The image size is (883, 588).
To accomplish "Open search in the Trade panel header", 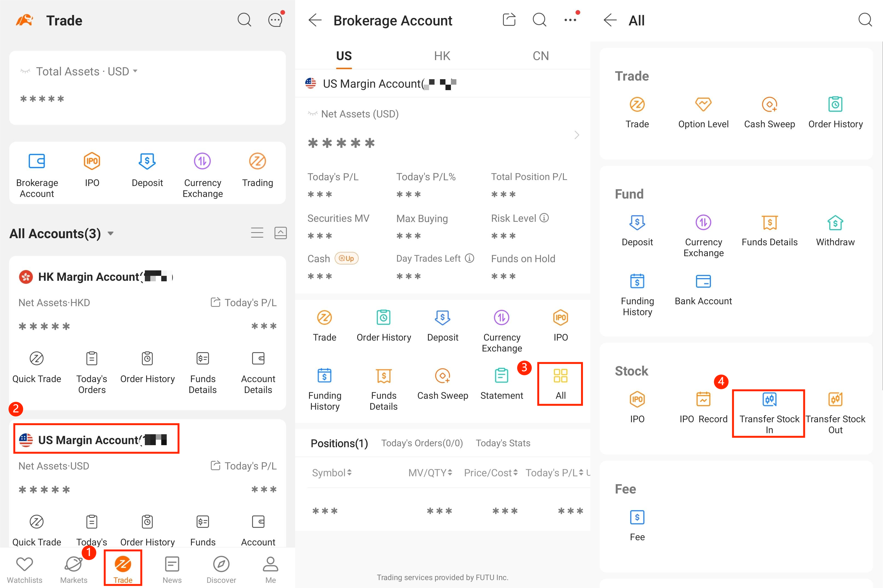I will pos(244,20).
